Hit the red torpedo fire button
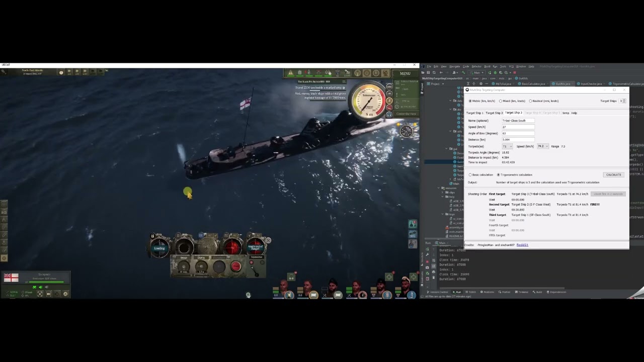The image size is (644, 362). tap(236, 266)
